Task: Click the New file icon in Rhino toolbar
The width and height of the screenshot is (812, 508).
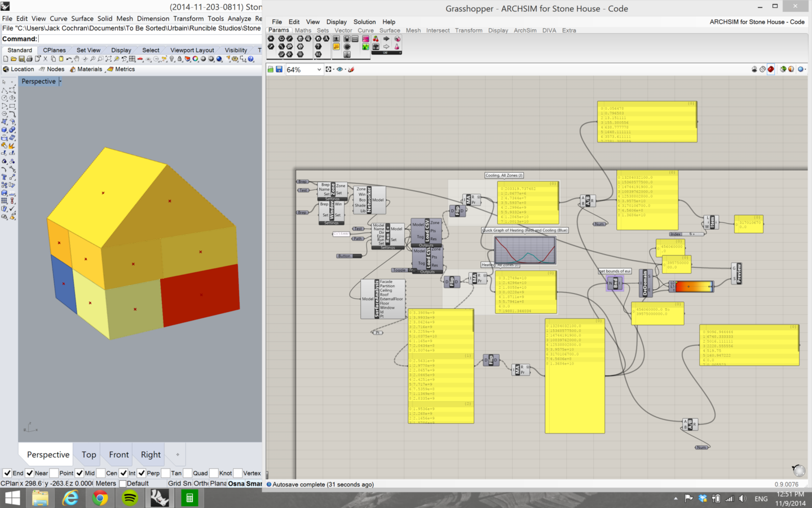Action: click(6, 59)
